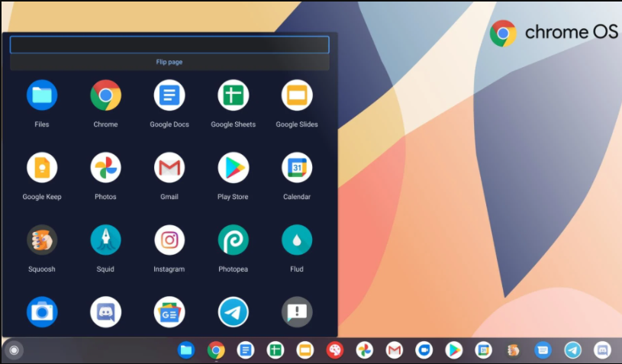The image size is (622, 364).
Task: Focus the launcher search field
Action: (169, 44)
